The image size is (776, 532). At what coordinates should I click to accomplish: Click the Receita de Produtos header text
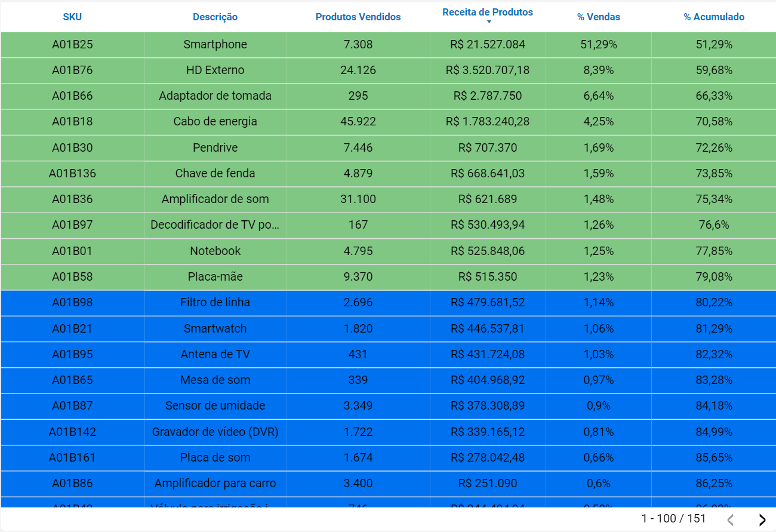click(488, 12)
